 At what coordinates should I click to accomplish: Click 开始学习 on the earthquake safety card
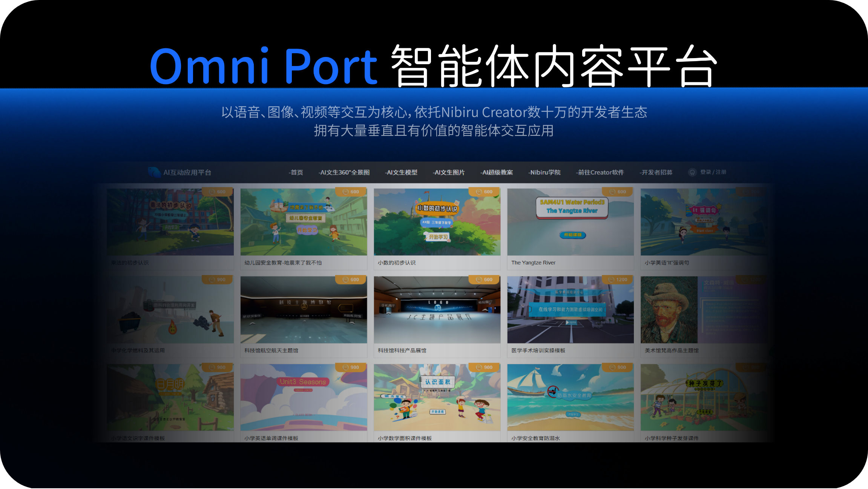coord(307,230)
